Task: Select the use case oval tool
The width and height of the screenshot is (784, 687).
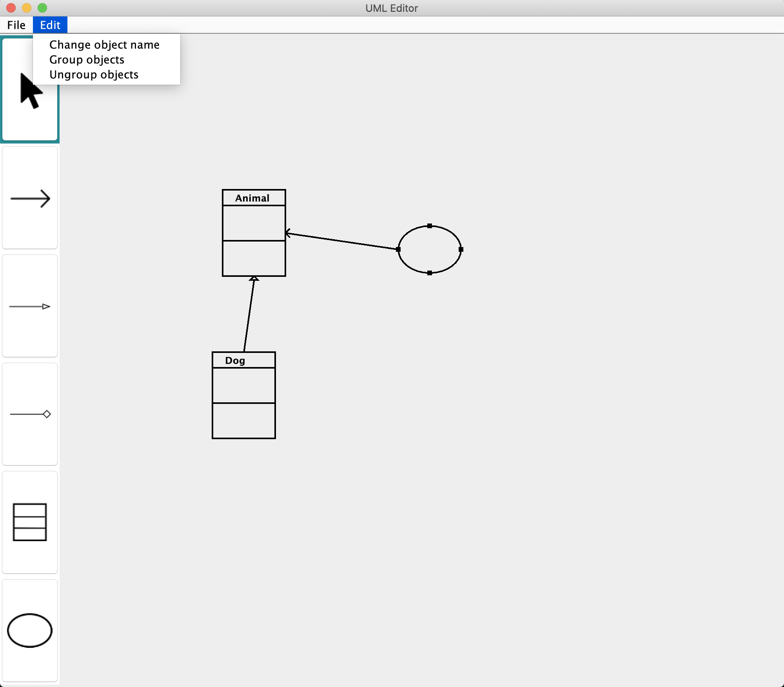Action: point(30,631)
